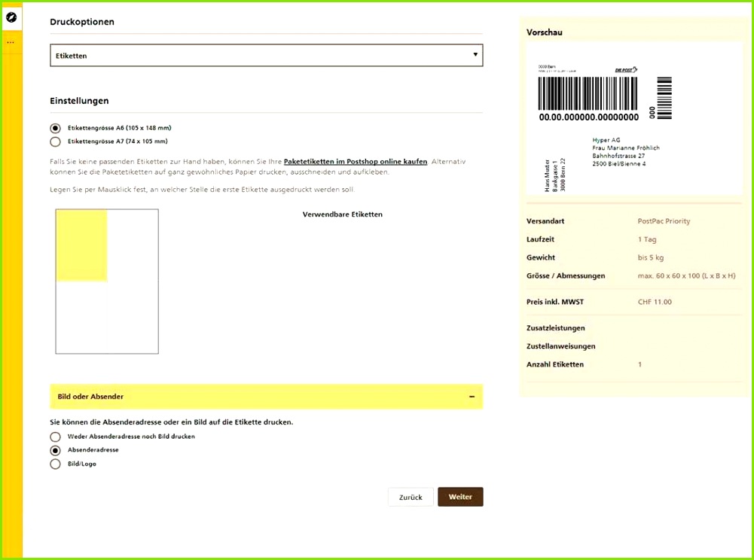Click the Einstellungen heading
This screenshot has width=754, height=560.
point(79,100)
